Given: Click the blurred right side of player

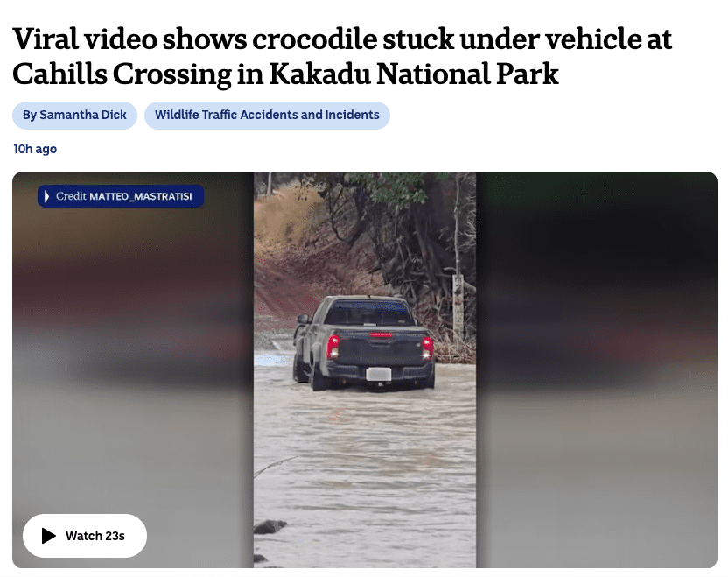Looking at the screenshot, I should 597,369.
